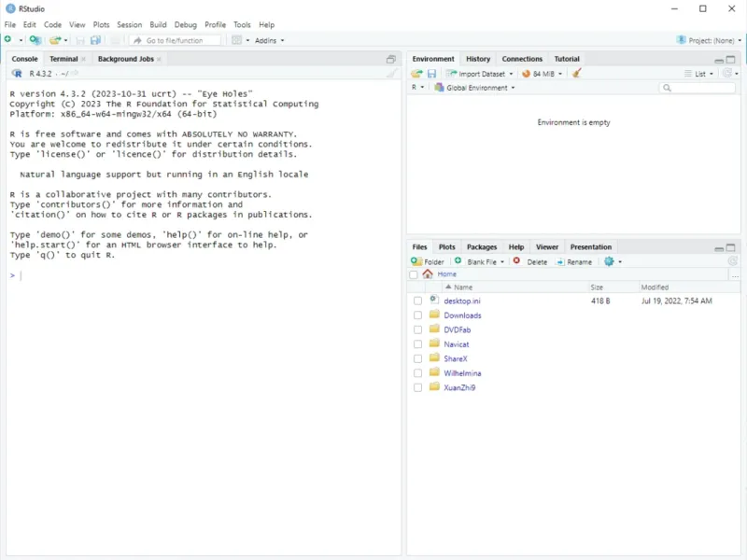The height and width of the screenshot is (560, 747).
Task: Open the New File dropdown arrow
Action: click(x=21, y=40)
